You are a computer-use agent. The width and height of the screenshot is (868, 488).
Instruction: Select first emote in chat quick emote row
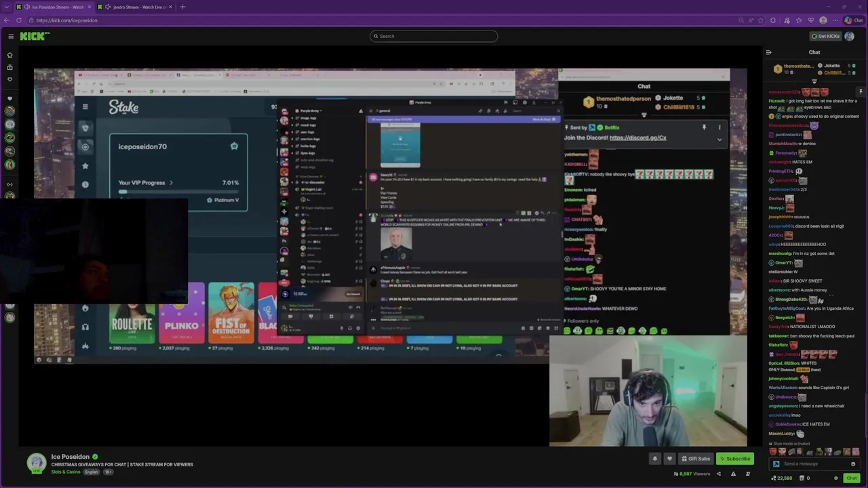[773, 451]
